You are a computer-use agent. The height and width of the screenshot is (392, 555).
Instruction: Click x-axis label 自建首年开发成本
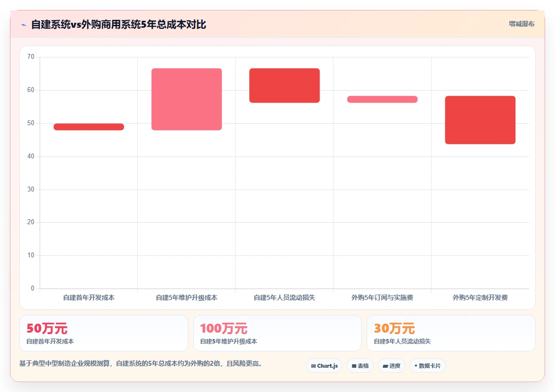89,297
